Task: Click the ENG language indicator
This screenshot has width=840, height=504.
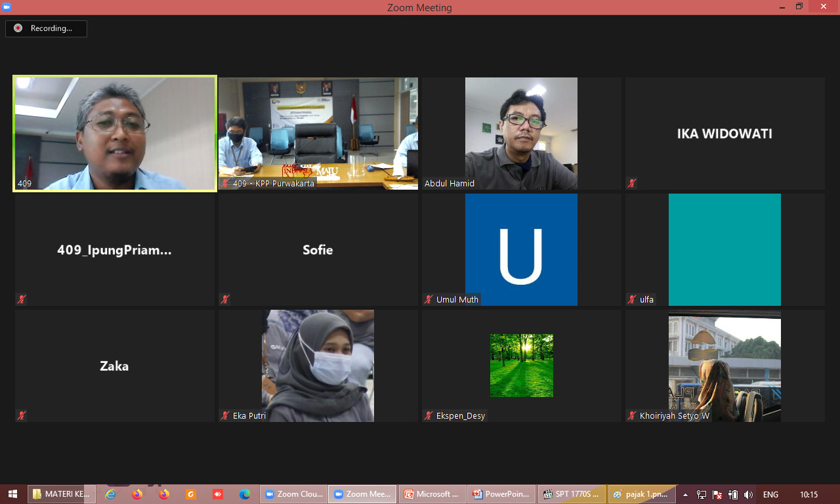Action: 770,495
